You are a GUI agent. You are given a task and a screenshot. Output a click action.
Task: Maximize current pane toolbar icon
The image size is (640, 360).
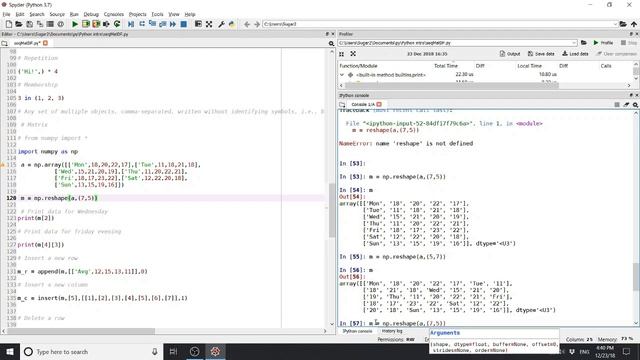(198, 24)
